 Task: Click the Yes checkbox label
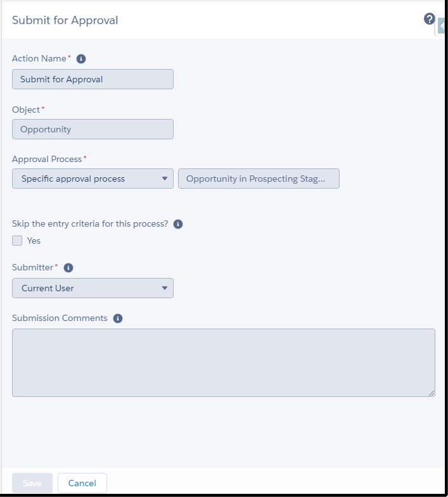[34, 241]
